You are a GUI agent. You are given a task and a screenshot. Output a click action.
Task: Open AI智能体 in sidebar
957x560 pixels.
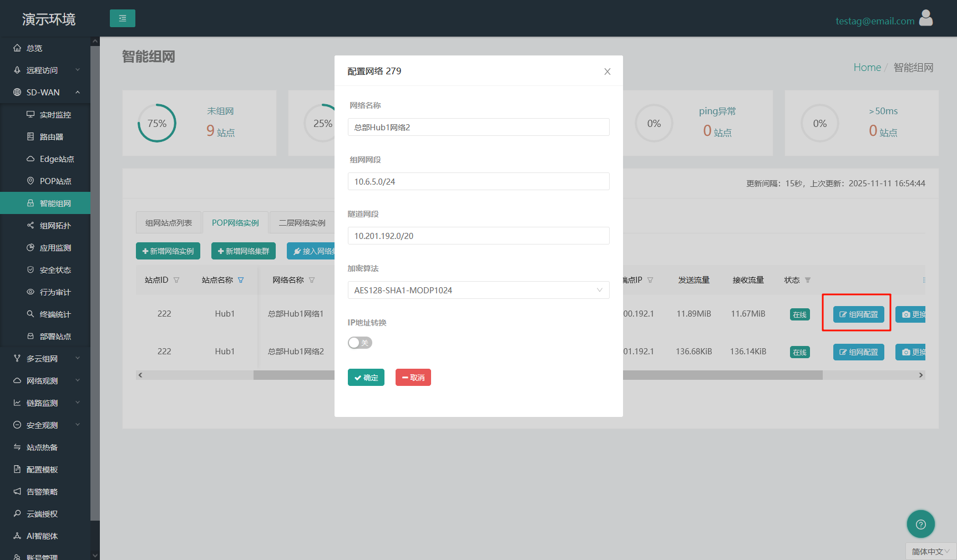point(45,536)
